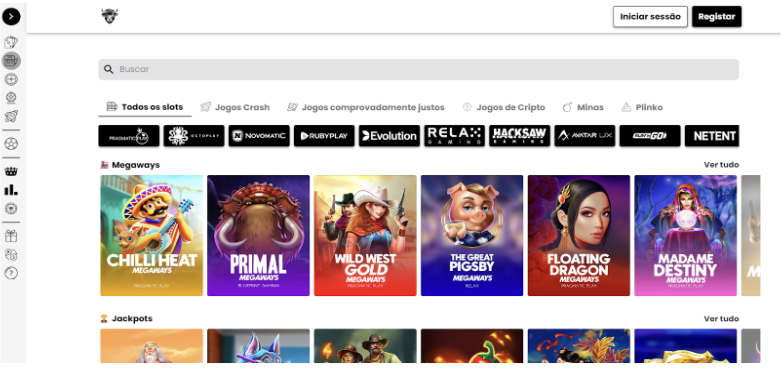Viewport: 782px width, 377px height.
Task: Click the bull logo in header
Action: click(110, 16)
